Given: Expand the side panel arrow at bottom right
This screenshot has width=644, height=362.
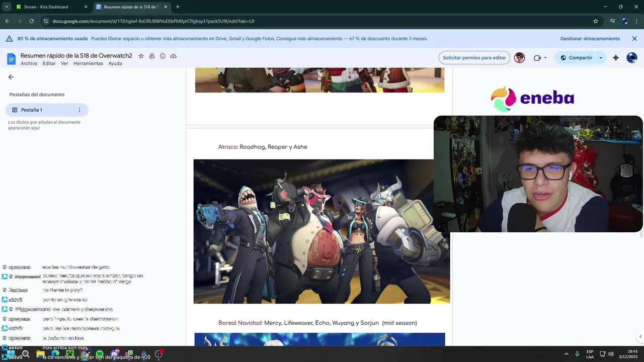Looking at the screenshot, I should (x=640, y=336).
